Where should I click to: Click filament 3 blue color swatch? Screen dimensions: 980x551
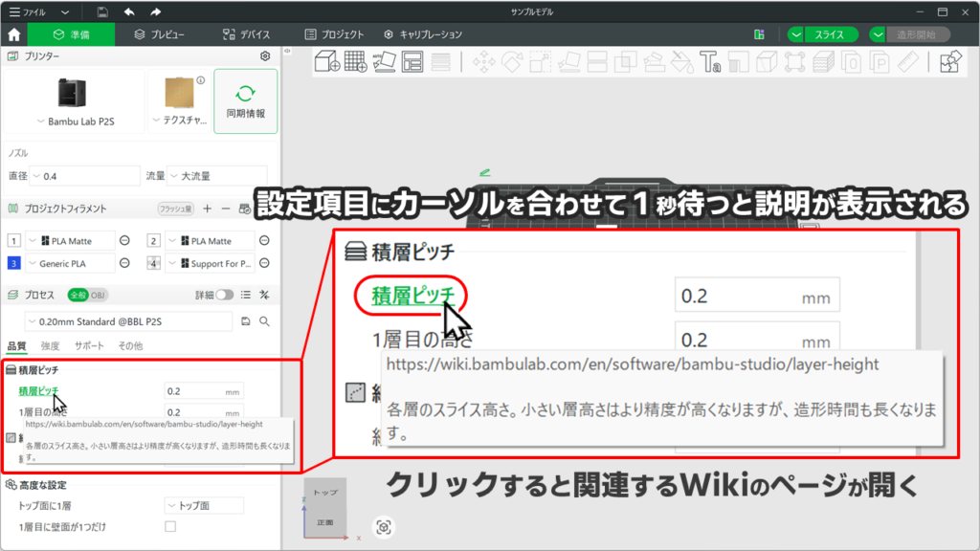tap(13, 263)
